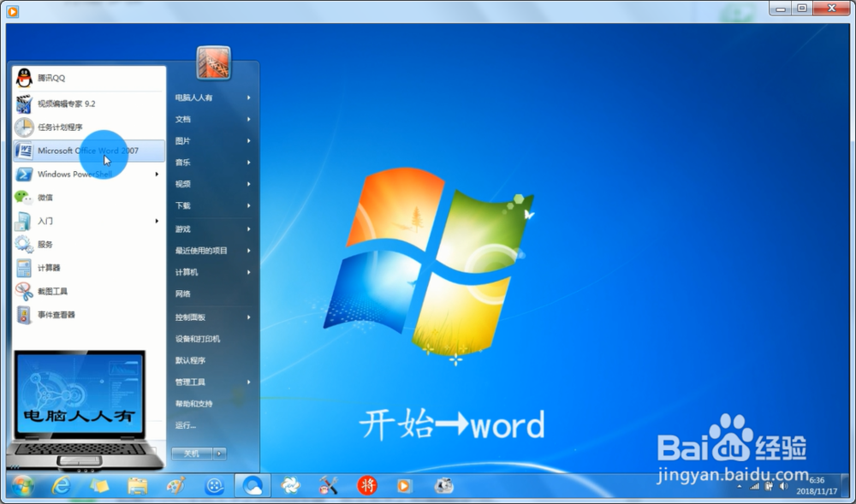This screenshot has height=504, width=856.
Task: Expand the 文档 Documents arrow
Action: pos(248,119)
